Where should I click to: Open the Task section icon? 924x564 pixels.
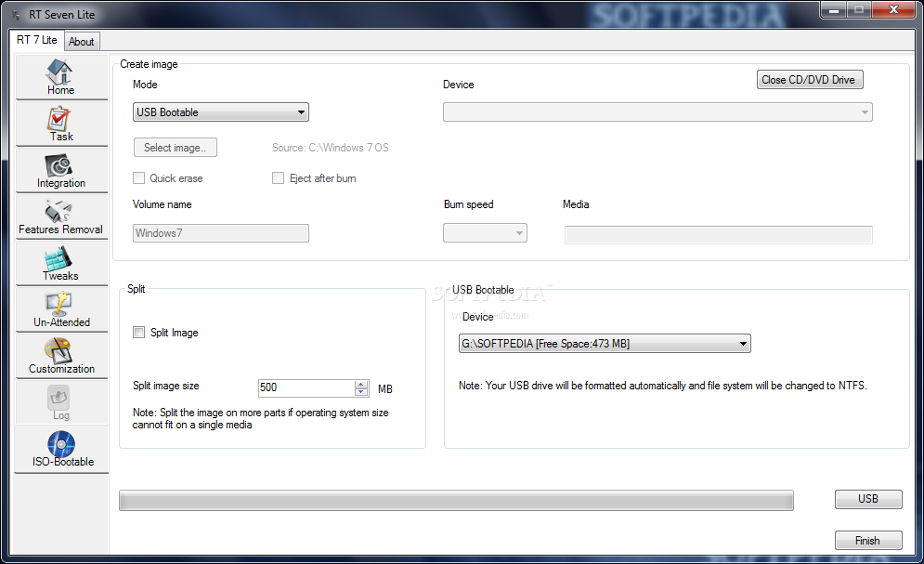pos(59,119)
